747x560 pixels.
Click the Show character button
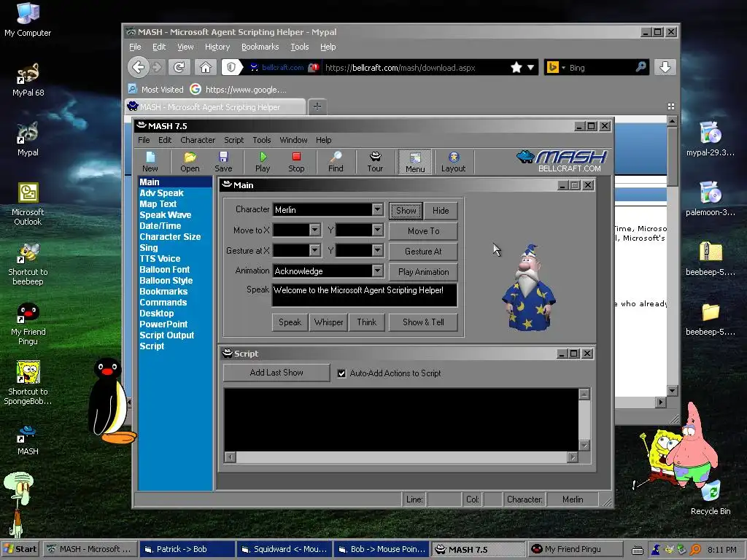[x=406, y=211]
